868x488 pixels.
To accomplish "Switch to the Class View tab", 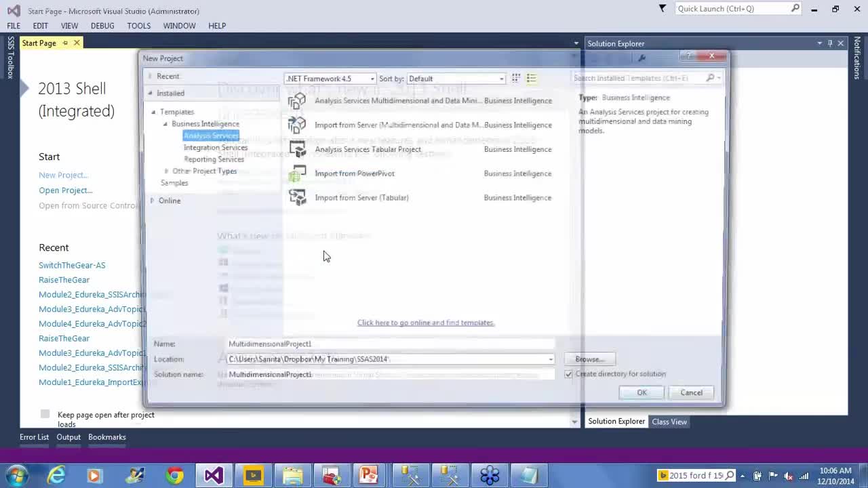I will tap(669, 422).
